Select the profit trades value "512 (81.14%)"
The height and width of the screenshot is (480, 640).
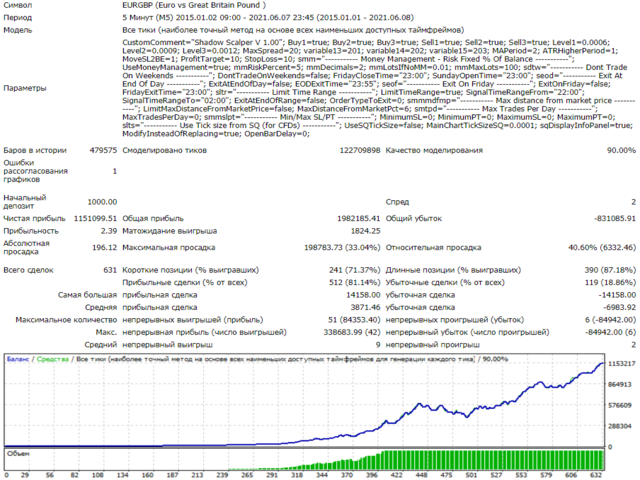coord(354,282)
